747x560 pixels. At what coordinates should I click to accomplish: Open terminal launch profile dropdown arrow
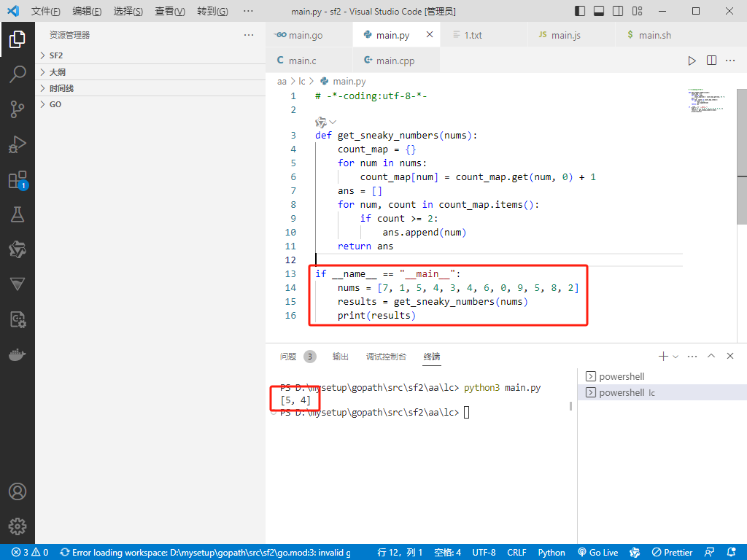click(675, 356)
